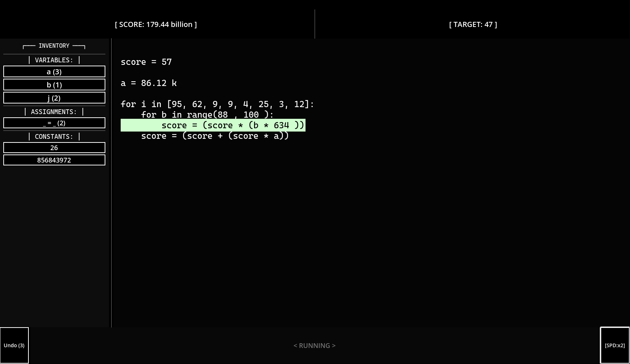Viewport: 630px width, 364px height.
Task: Click the VARIABLES: section label
Action: (x=54, y=60)
